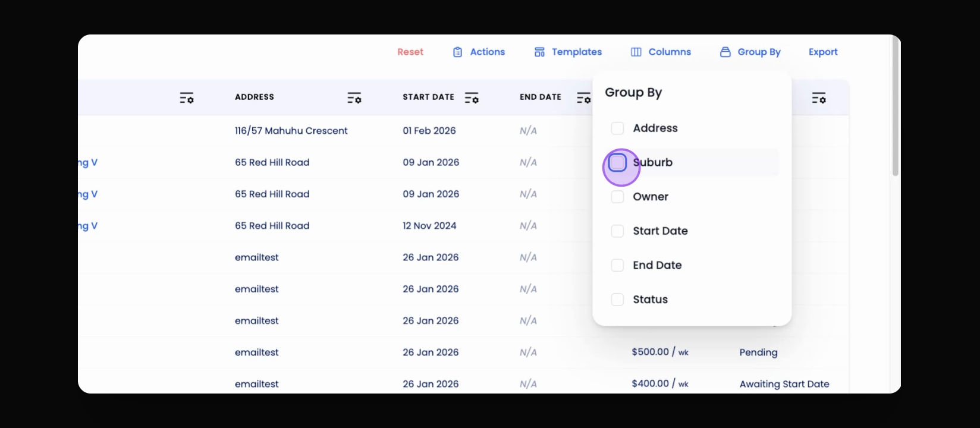Screen dimensions: 980x428
Task: Toggle the Group By panel
Action: tap(750, 52)
